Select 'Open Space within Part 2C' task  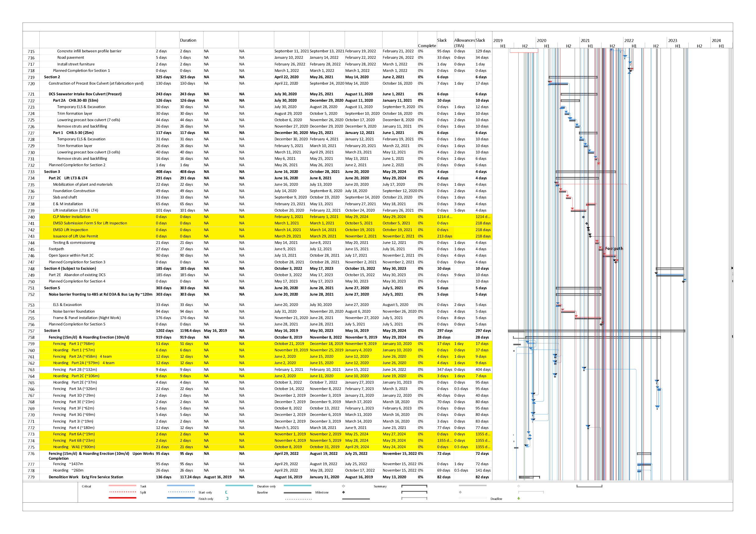71,255
